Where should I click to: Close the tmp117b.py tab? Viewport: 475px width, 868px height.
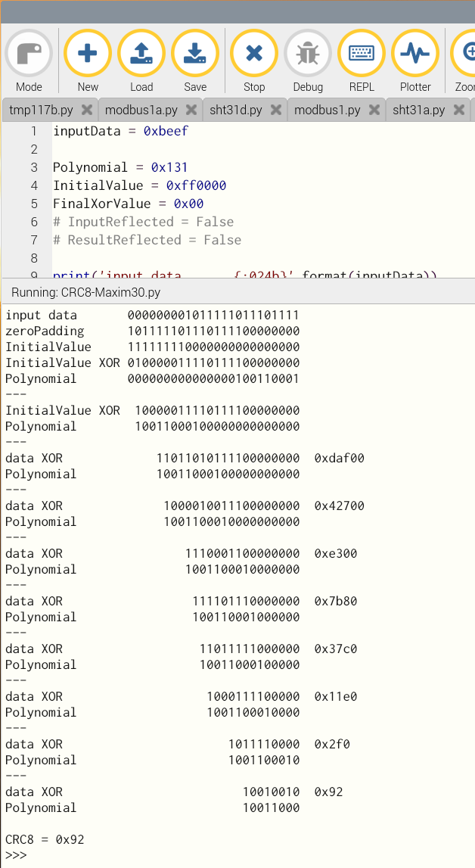coord(85,110)
